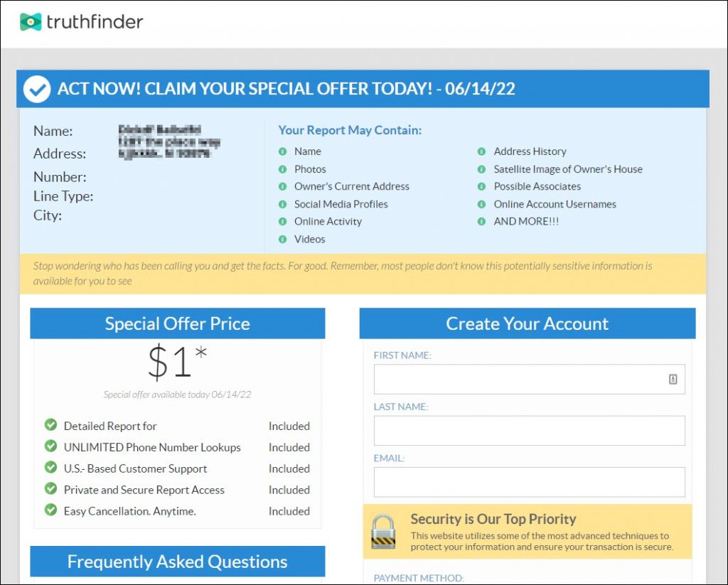
Task: Click bullet beside Satellite Image of Owner's House
Action: [x=481, y=169]
